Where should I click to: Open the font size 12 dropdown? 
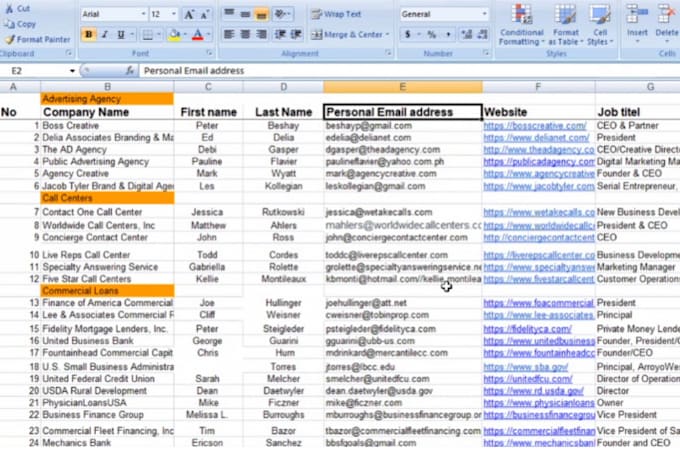[174, 14]
